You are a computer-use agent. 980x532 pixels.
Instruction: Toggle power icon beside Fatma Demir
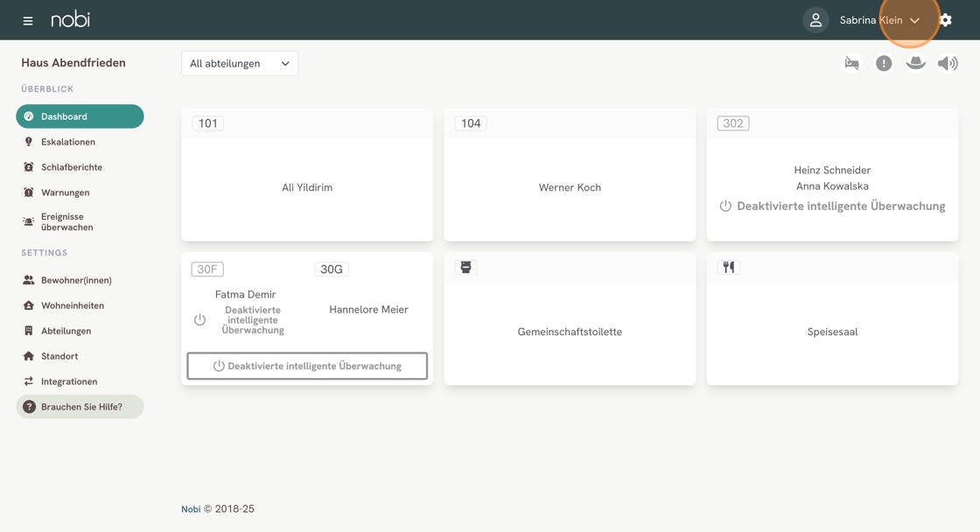[x=199, y=320]
